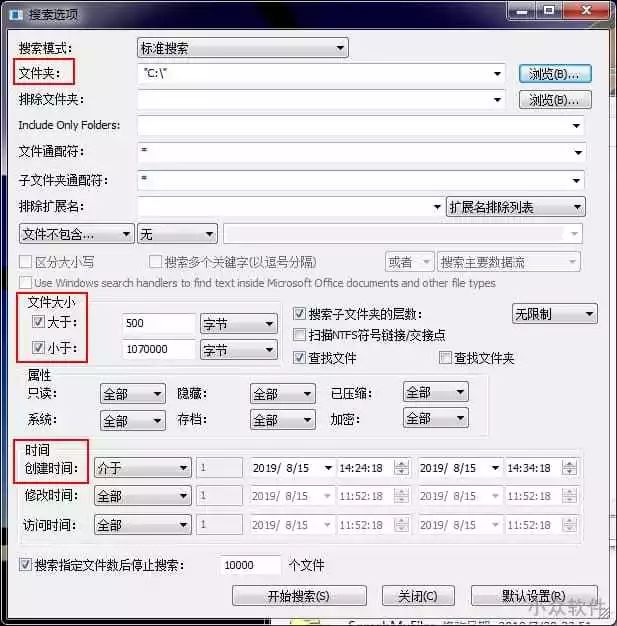The image size is (617, 626).
Task: Click the 浏览(B) button beside 文件夹
Action: click(x=555, y=73)
